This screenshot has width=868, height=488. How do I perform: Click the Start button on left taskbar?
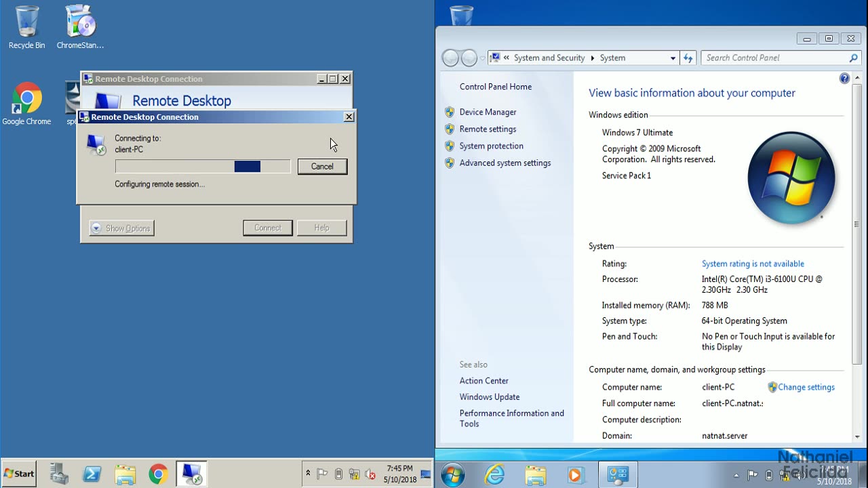point(19,474)
